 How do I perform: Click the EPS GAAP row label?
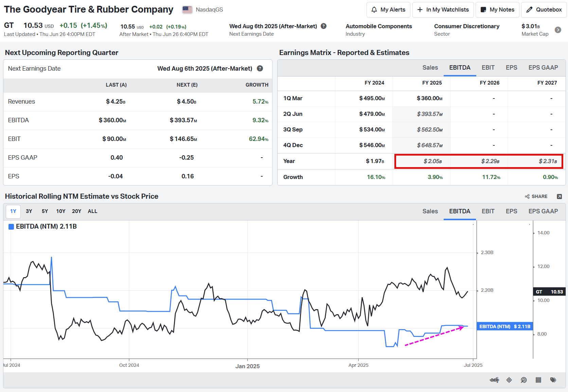click(22, 158)
